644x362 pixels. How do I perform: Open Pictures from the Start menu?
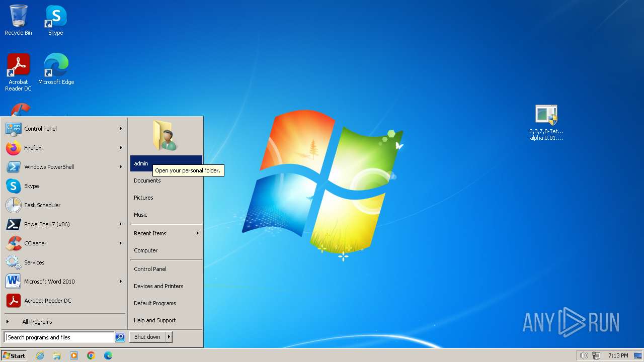166,198
